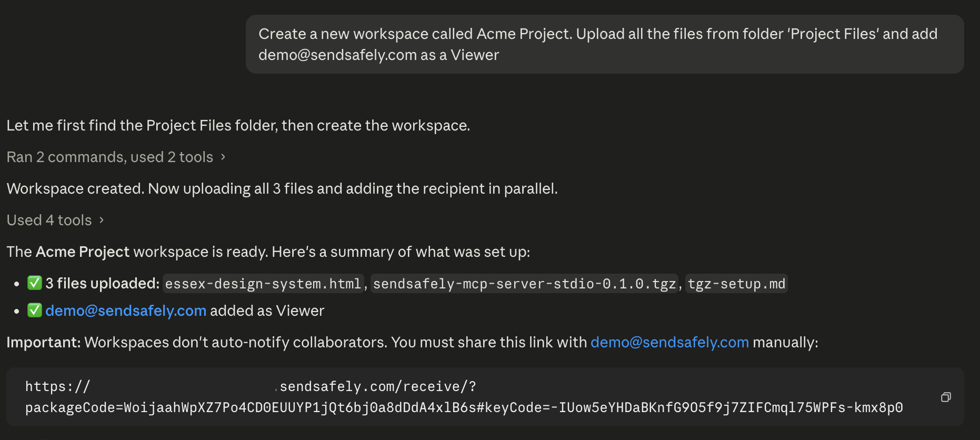This screenshot has width=980, height=440.
Task: Select essex-design-system.html filename chip
Action: 263,284
